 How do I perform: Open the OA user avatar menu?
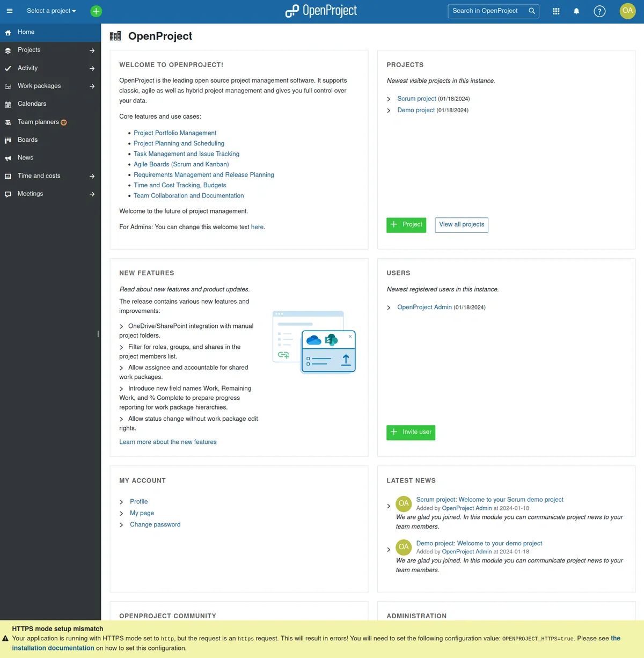pos(627,11)
